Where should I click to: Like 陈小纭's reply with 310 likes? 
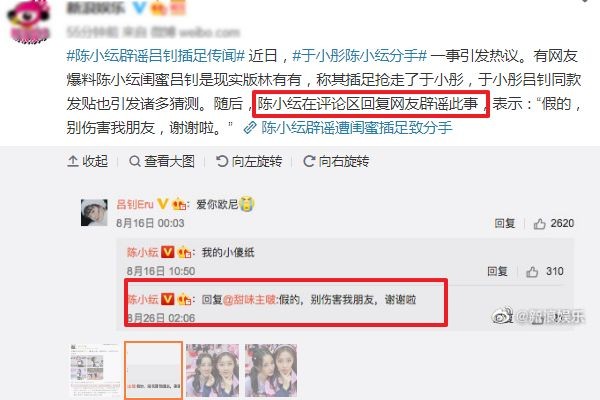[x=532, y=272]
